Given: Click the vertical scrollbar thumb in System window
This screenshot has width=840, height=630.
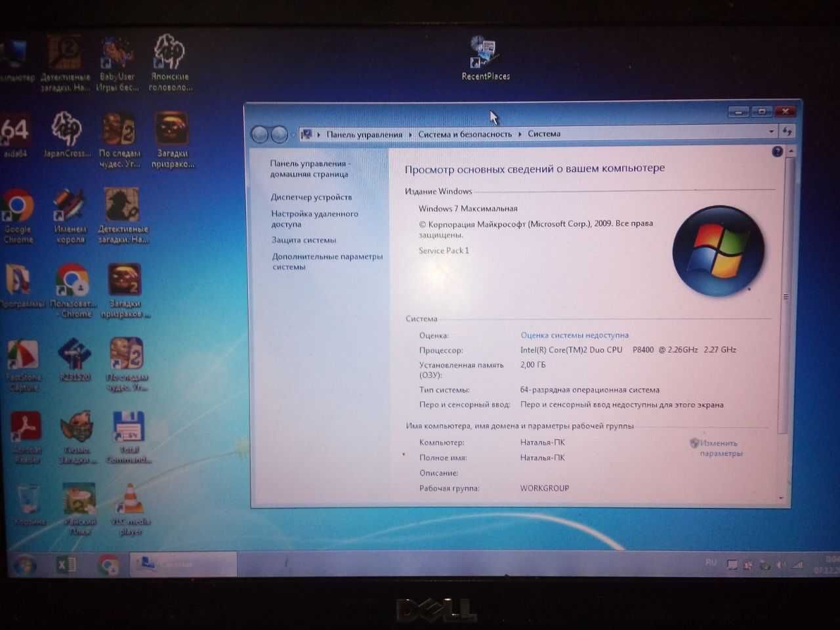Looking at the screenshot, I should (x=785, y=295).
